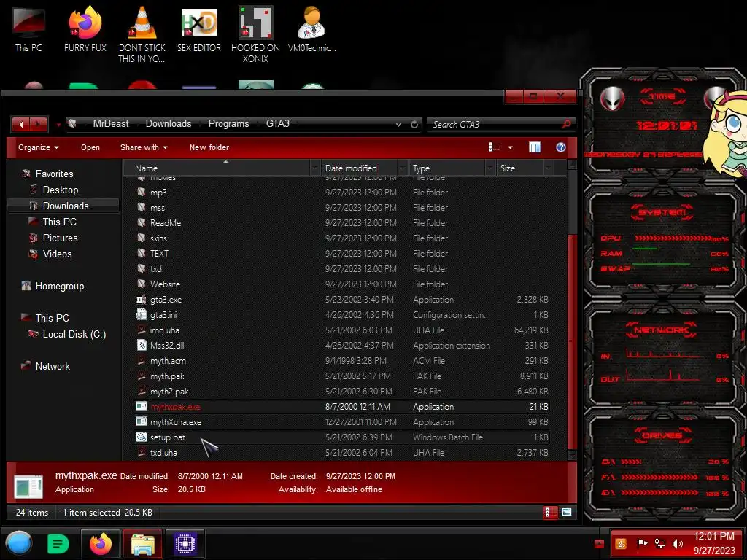The image size is (747, 560).
Task: Click GTA3 breadcrumb segment
Action: tap(278, 124)
